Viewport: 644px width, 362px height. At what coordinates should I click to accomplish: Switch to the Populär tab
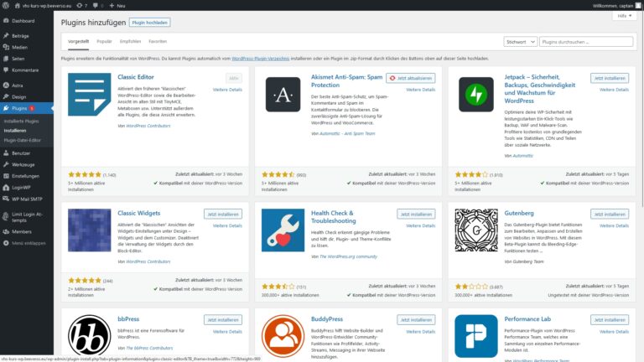(104, 41)
